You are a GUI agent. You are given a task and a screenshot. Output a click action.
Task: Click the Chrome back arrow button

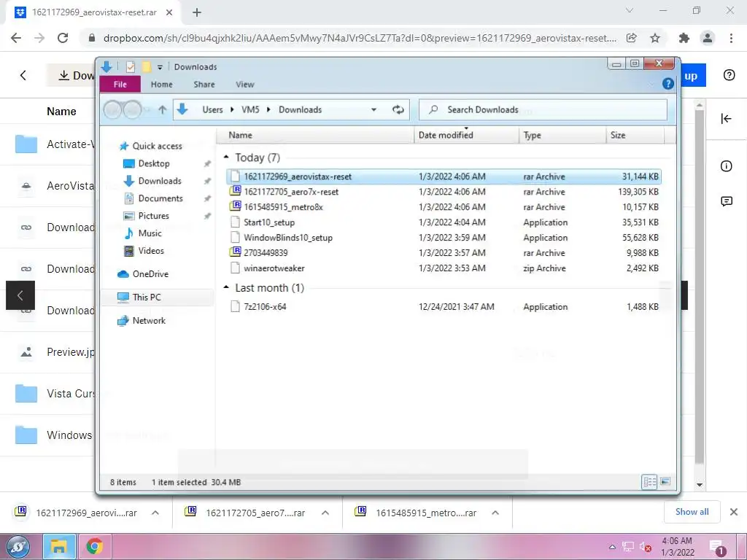pos(16,38)
